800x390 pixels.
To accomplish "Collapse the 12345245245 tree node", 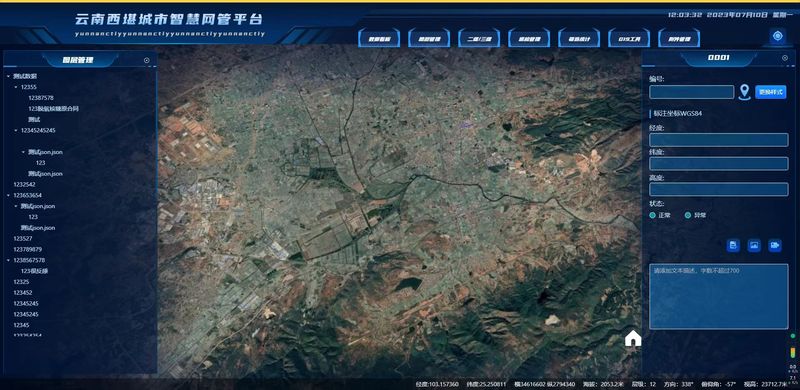I will click(16, 131).
